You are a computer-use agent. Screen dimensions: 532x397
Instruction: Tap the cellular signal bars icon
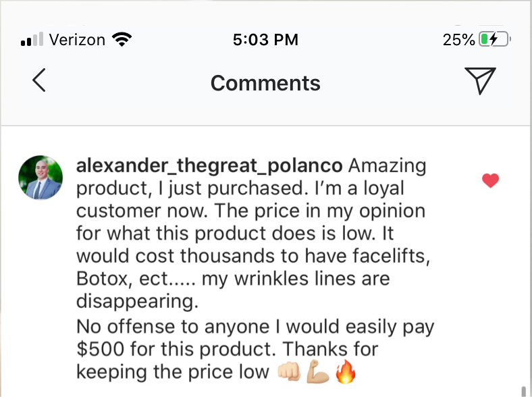[32, 40]
